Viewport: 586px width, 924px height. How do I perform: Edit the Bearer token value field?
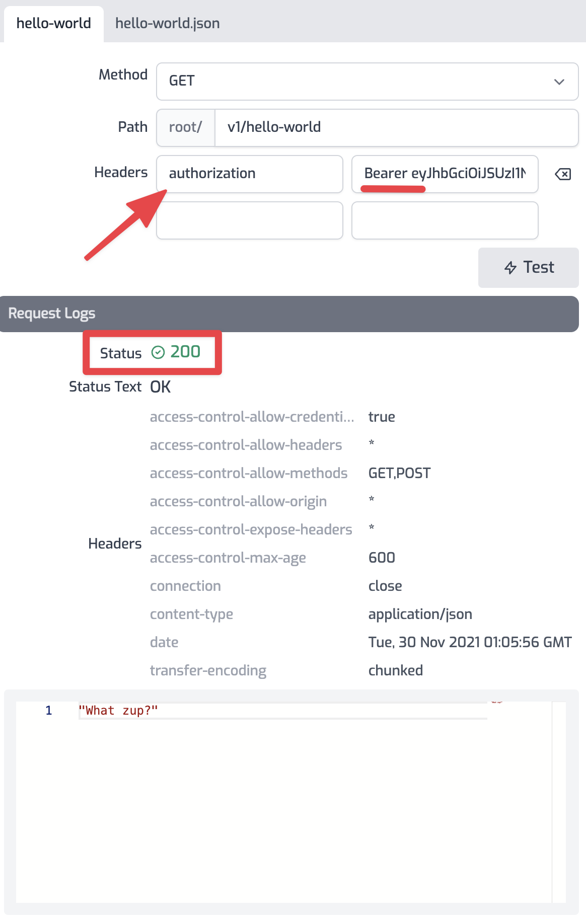click(445, 174)
